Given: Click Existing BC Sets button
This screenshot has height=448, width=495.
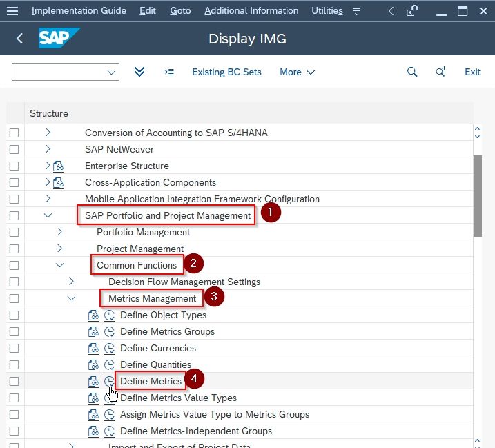Looking at the screenshot, I should (226, 72).
